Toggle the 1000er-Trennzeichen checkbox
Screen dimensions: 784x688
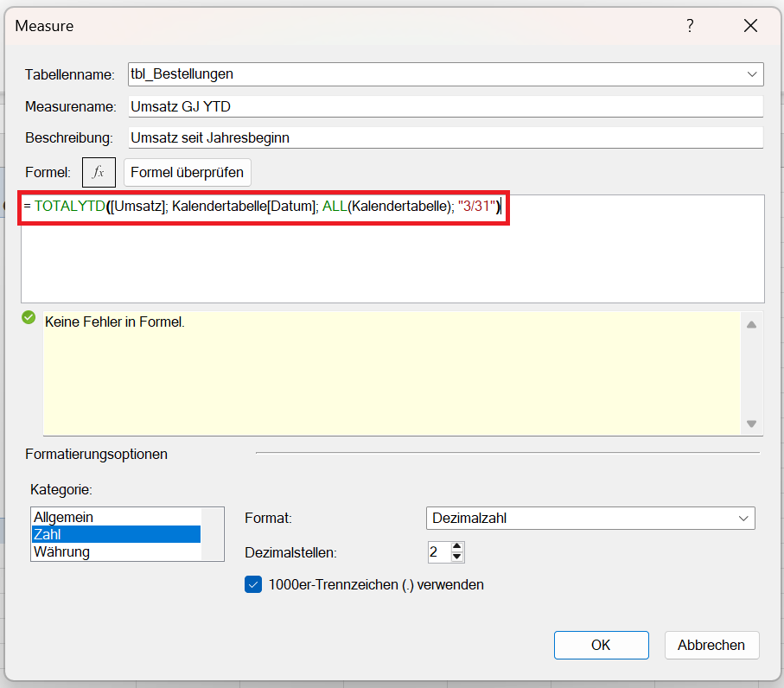pyautogui.click(x=253, y=584)
